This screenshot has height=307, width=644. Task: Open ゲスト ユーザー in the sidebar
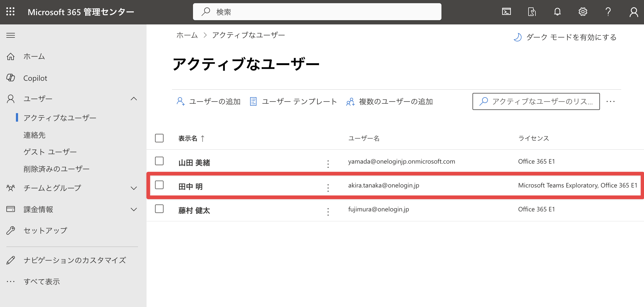point(50,152)
